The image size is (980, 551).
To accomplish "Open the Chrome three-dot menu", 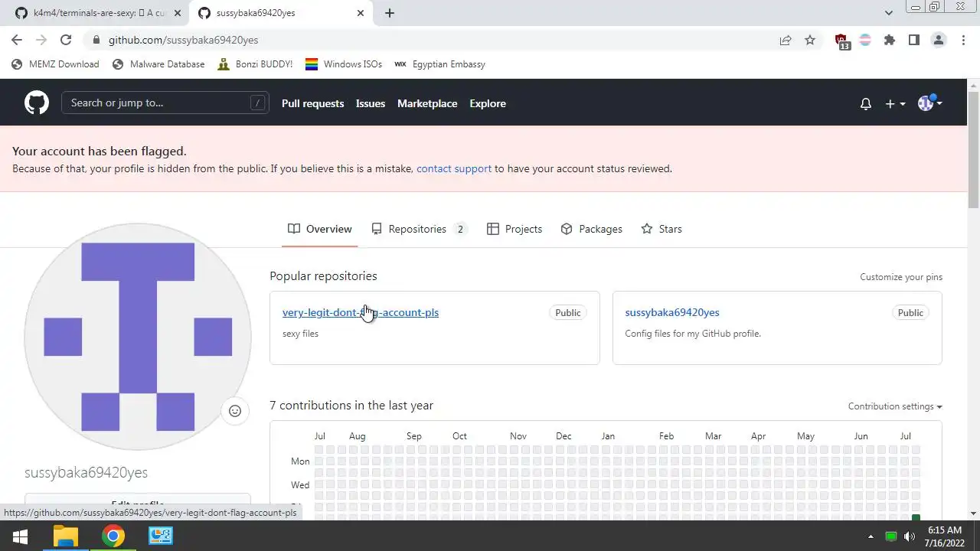I will click(963, 41).
